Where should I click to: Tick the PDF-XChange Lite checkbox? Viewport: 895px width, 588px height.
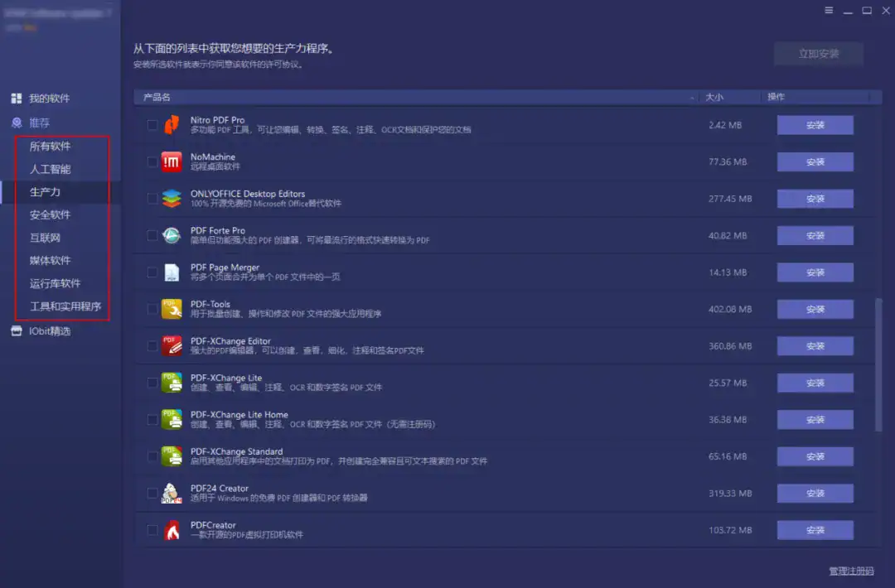click(152, 382)
